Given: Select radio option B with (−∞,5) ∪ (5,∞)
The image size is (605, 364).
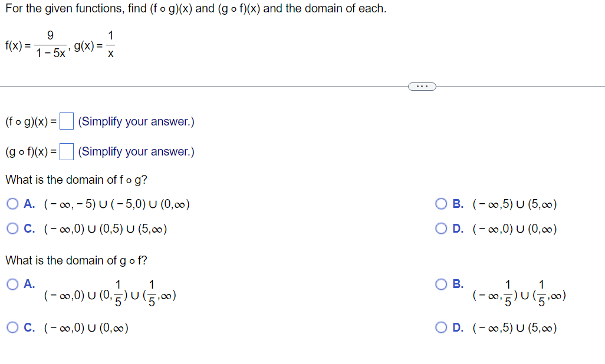Looking at the screenshot, I should pos(440,203).
